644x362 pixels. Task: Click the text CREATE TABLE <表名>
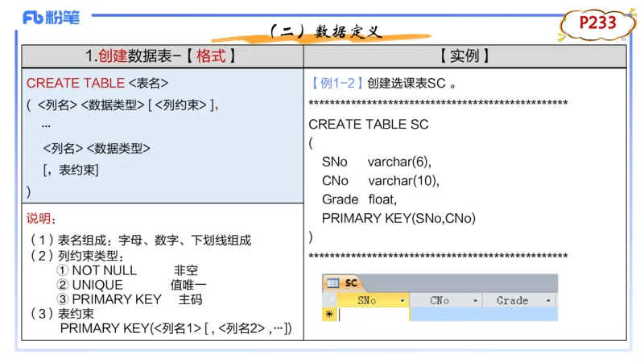97,84
